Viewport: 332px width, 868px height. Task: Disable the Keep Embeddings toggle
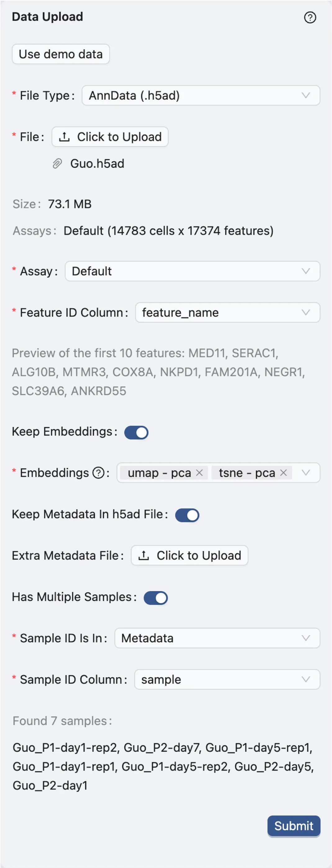[x=136, y=432]
